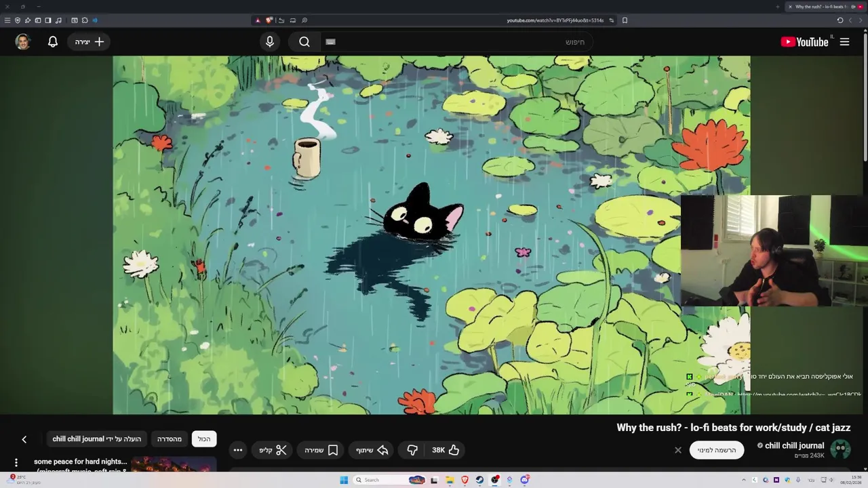Open File Explorer from the taskbar

(x=450, y=480)
